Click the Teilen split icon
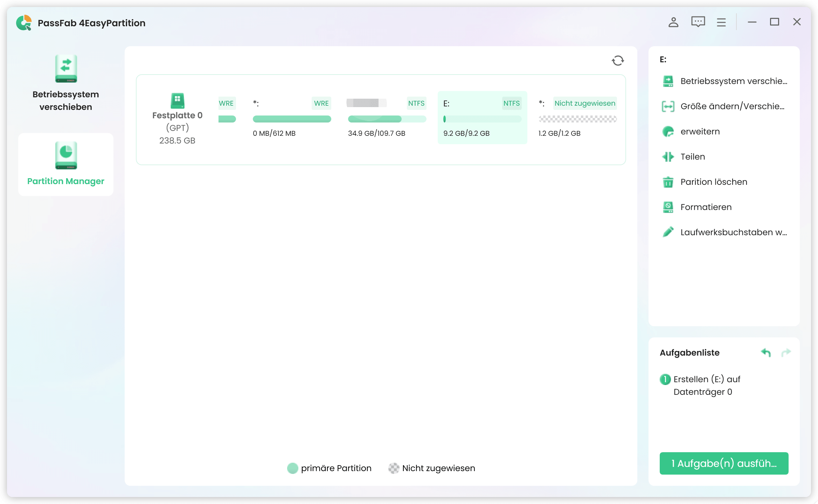The image size is (818, 504). 668,157
